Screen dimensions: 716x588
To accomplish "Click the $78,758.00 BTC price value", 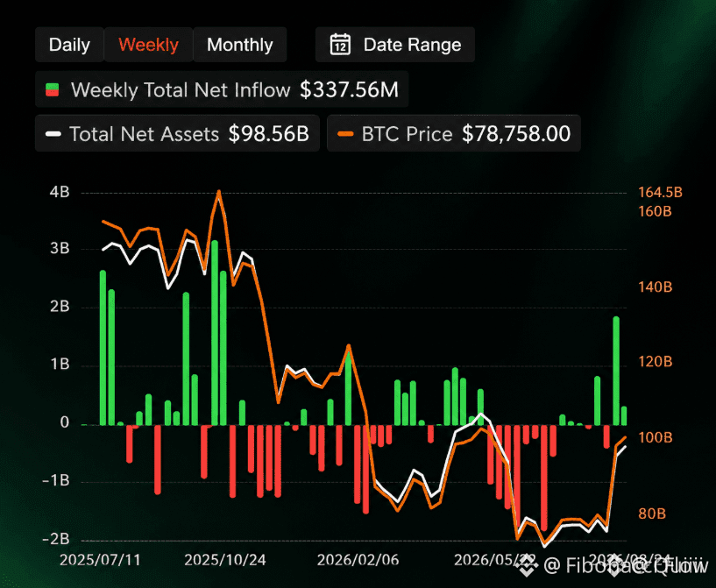I will (x=516, y=134).
